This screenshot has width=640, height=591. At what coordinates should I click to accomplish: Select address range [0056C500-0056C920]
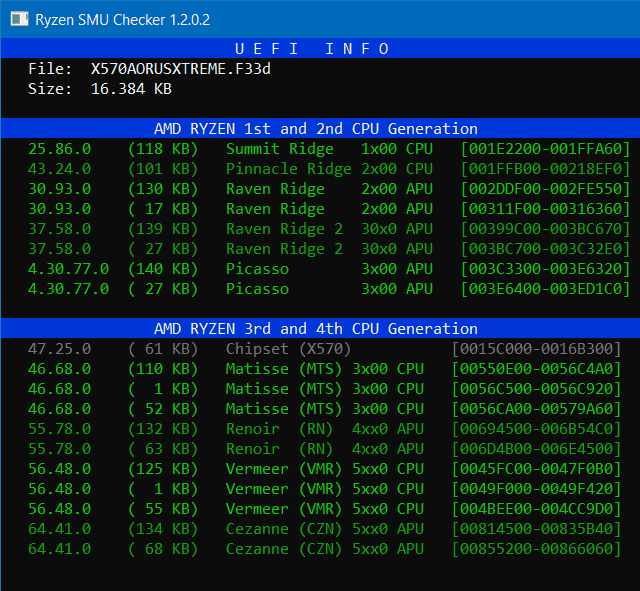(536, 389)
